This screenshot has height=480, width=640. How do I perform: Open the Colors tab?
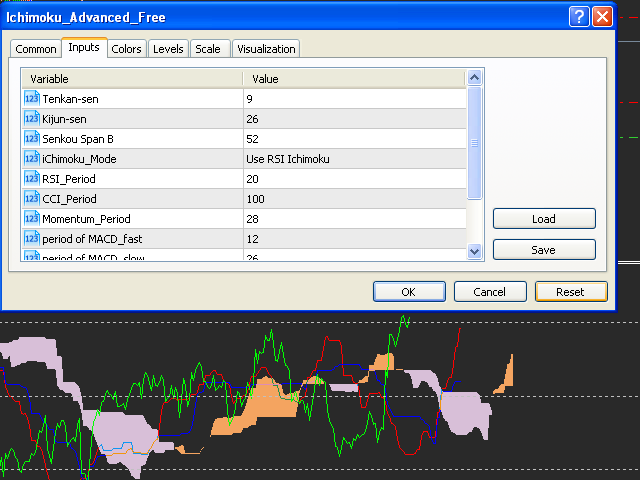126,49
